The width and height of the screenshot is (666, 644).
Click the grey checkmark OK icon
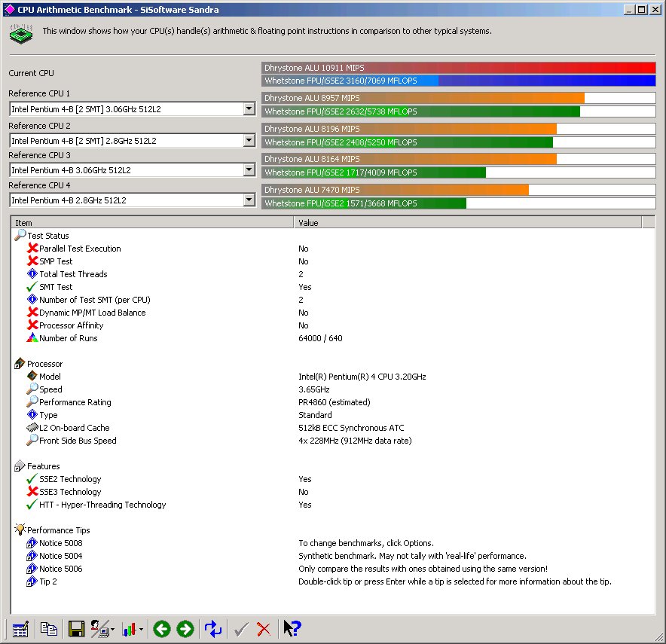tap(241, 629)
